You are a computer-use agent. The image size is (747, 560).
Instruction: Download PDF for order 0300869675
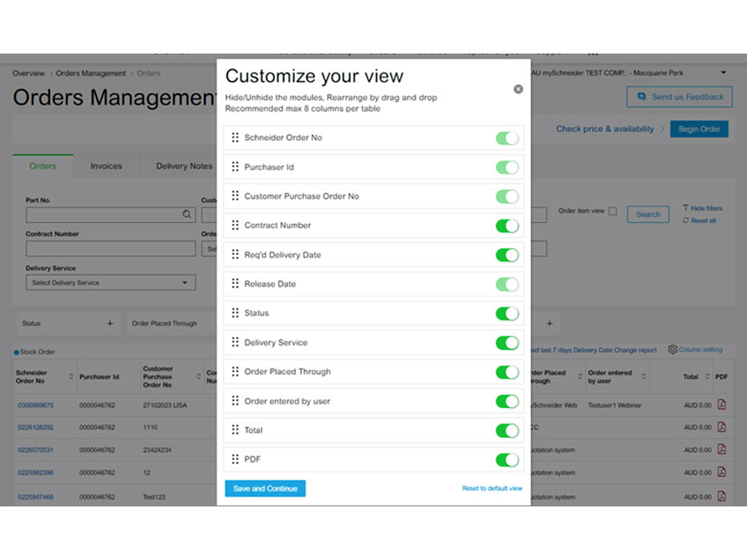[x=722, y=404]
